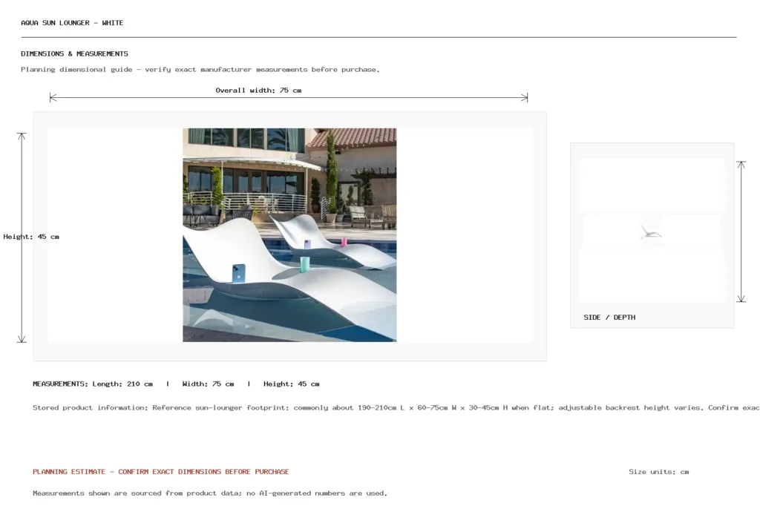Click the left arrowhead of width dimension line
The width and height of the screenshot is (760, 532).
53,97
